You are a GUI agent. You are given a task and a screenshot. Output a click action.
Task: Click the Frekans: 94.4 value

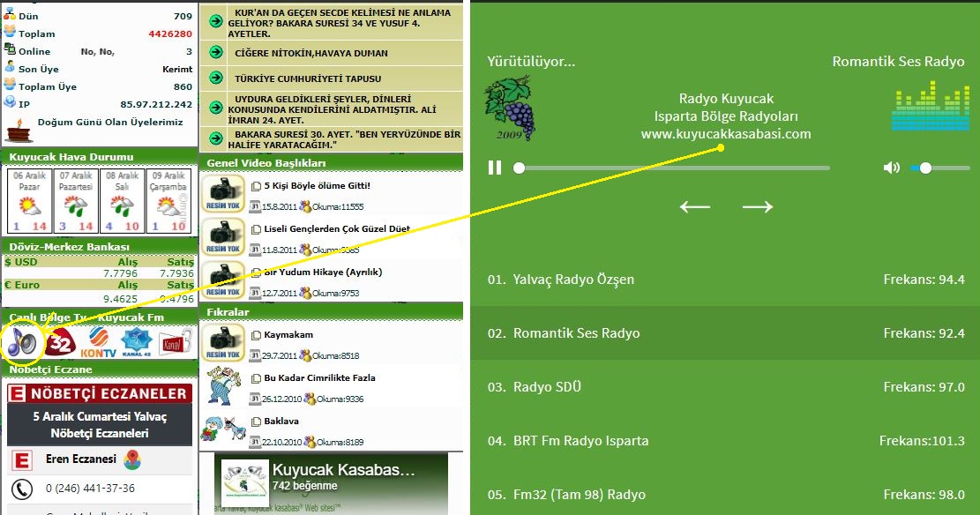tap(924, 280)
